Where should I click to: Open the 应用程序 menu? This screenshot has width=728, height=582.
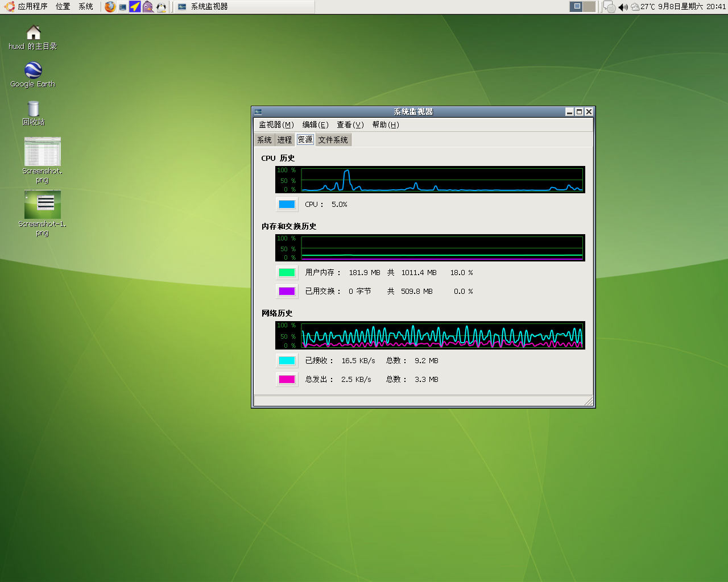tap(32, 6)
